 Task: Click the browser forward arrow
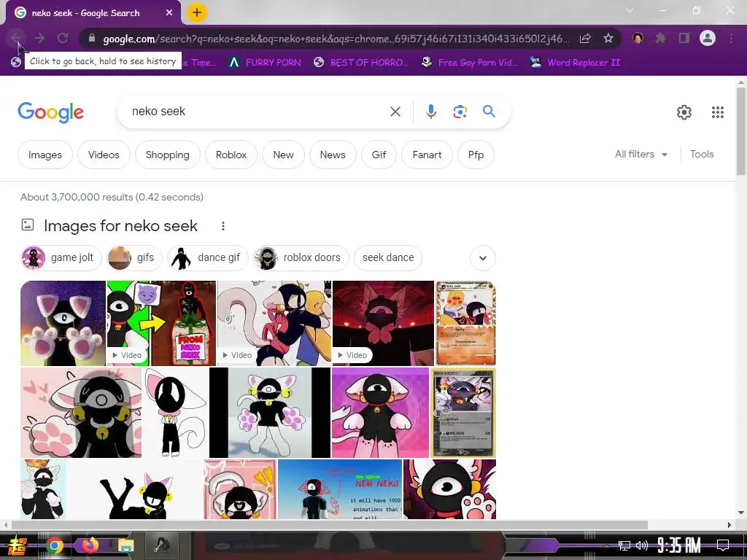[39, 38]
